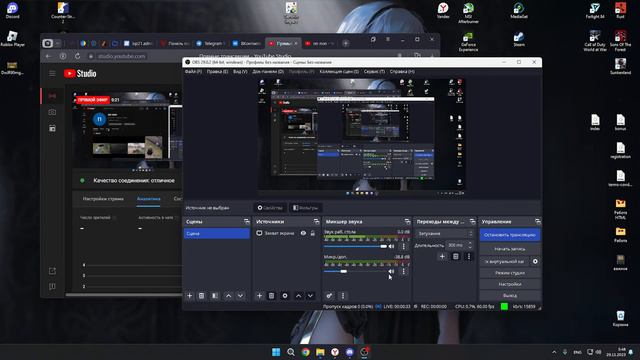Click the share arrow icon in YouTube sidebar
640x360 pixels.
click(52, 271)
